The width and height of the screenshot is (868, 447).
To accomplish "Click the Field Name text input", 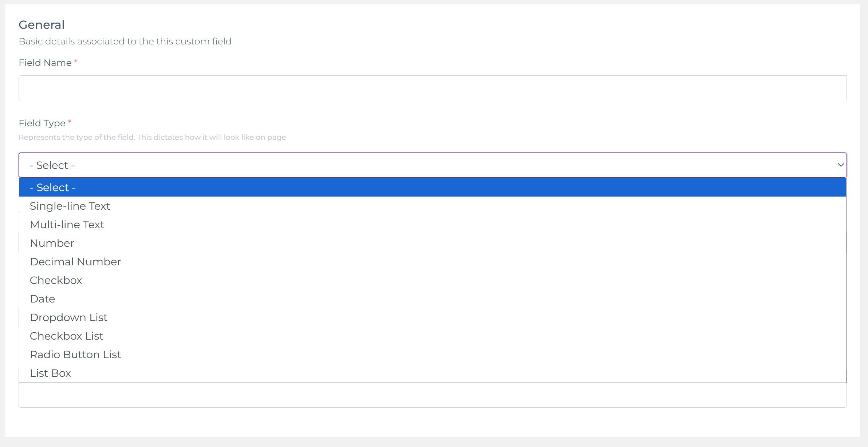I will pyautogui.click(x=432, y=88).
